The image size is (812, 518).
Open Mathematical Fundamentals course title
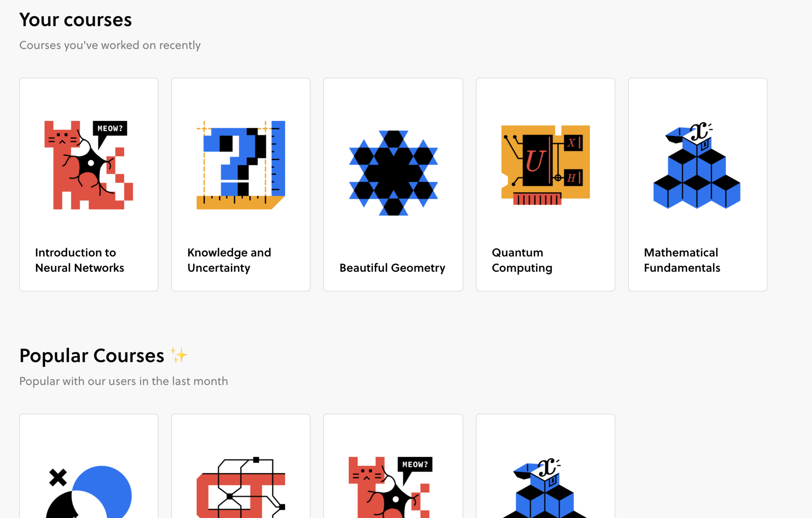coord(682,260)
